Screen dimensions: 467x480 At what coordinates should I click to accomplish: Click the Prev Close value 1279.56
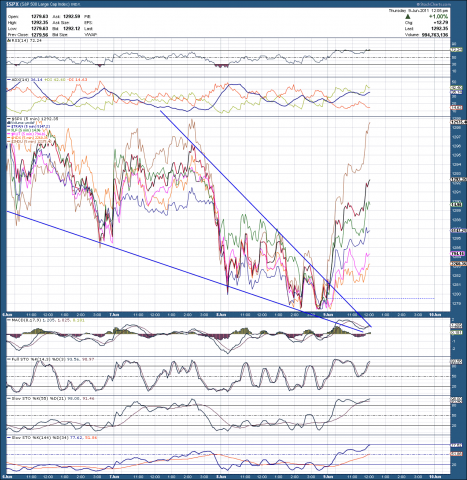(x=39, y=35)
